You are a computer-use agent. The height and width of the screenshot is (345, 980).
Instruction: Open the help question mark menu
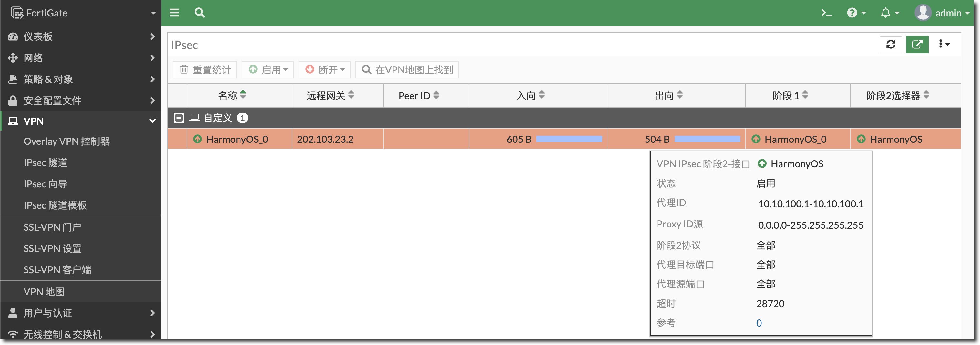coord(856,13)
